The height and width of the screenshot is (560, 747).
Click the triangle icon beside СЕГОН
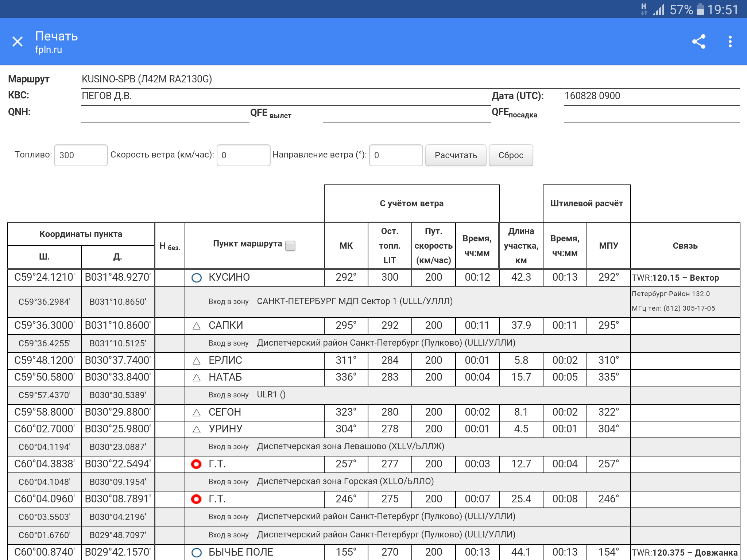[197, 413]
